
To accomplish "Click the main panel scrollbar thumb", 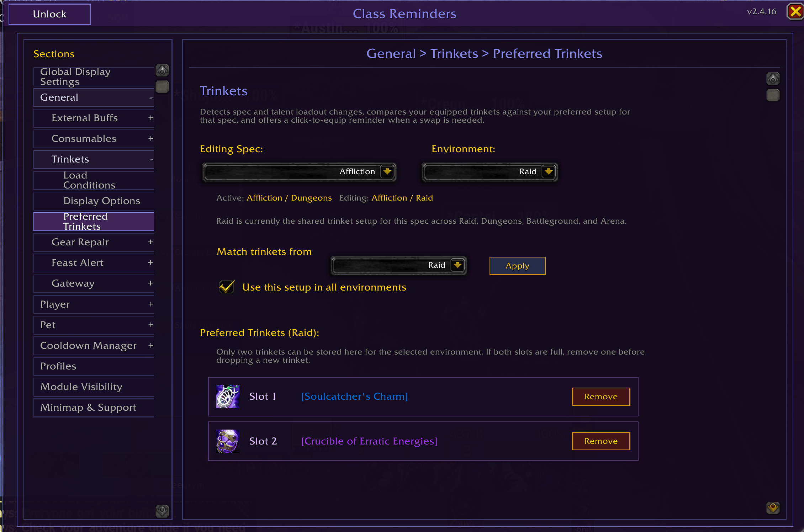I will tap(773, 95).
